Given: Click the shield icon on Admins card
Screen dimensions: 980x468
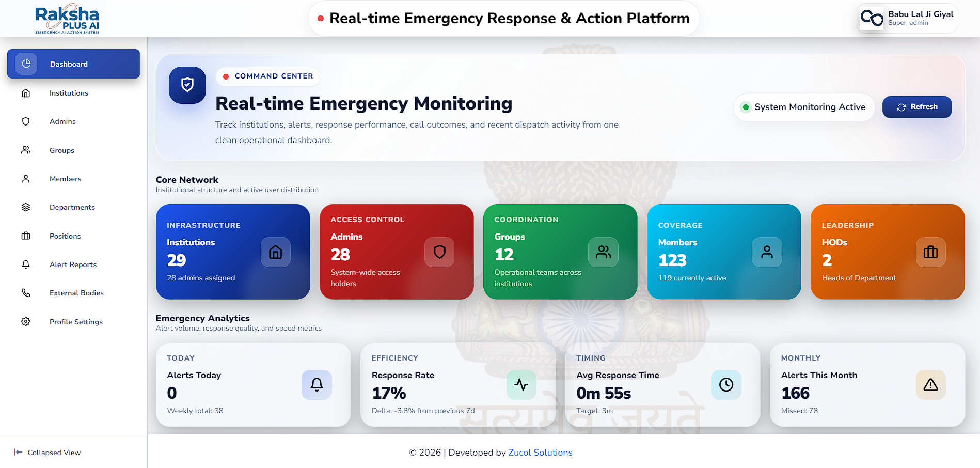Looking at the screenshot, I should tap(439, 252).
